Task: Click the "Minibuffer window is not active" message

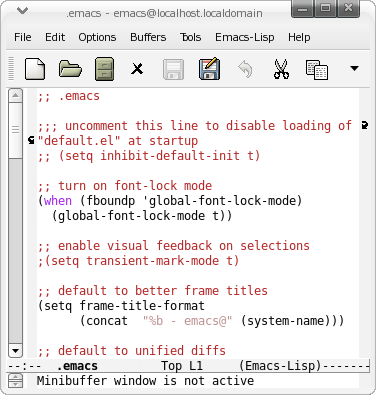Action: pos(145,381)
